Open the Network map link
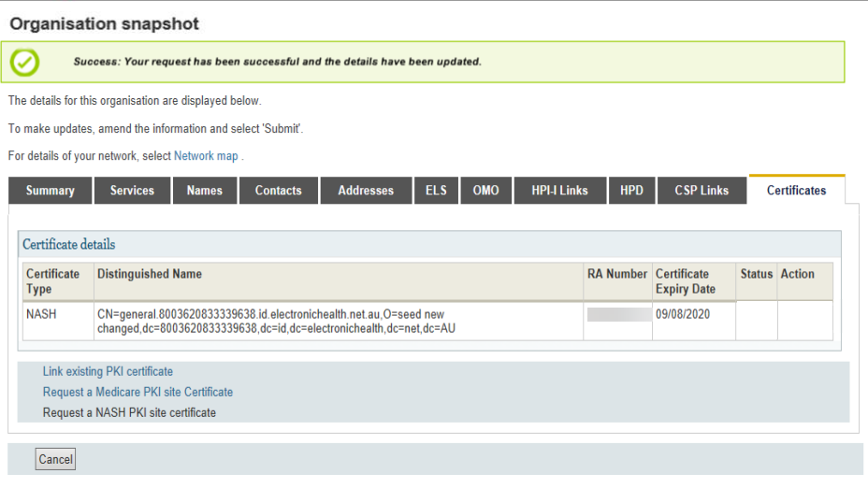 206,156
